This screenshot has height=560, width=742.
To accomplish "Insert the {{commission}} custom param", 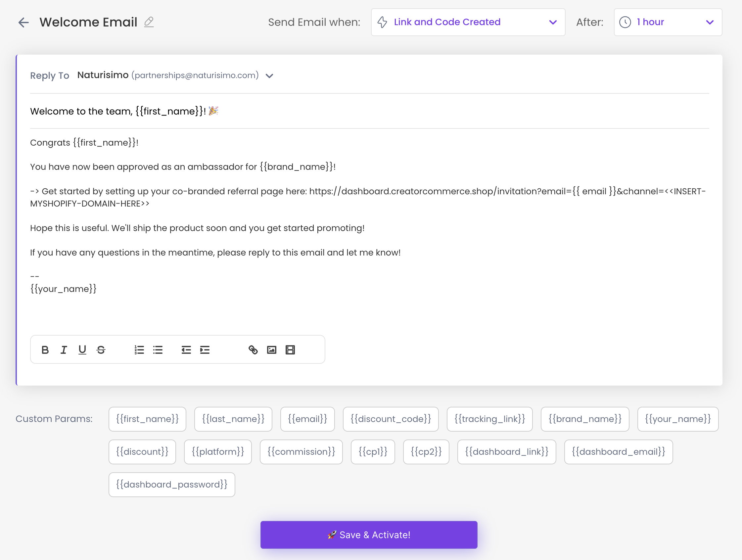I will pos(301,452).
